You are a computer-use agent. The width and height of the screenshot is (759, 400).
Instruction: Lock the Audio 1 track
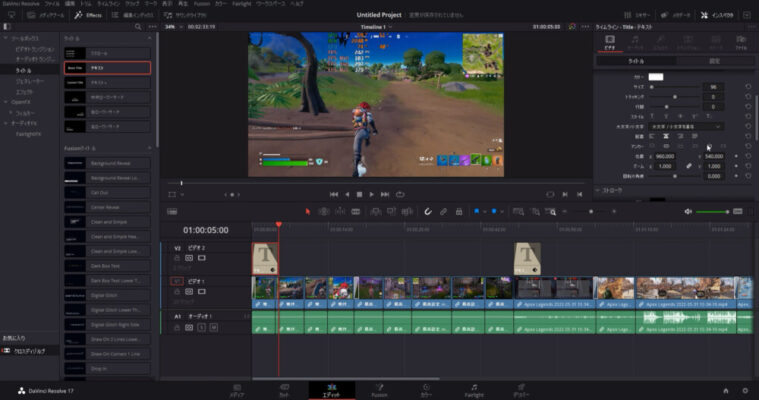pyautogui.click(x=177, y=328)
